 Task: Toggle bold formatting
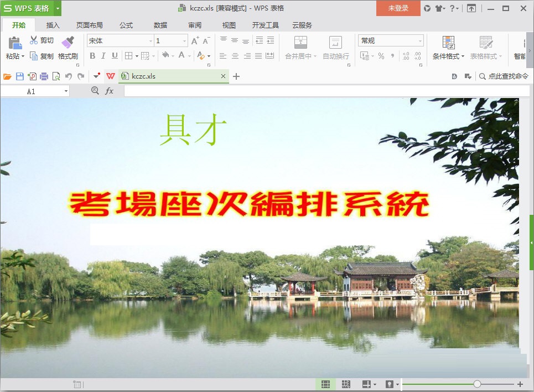[92, 55]
